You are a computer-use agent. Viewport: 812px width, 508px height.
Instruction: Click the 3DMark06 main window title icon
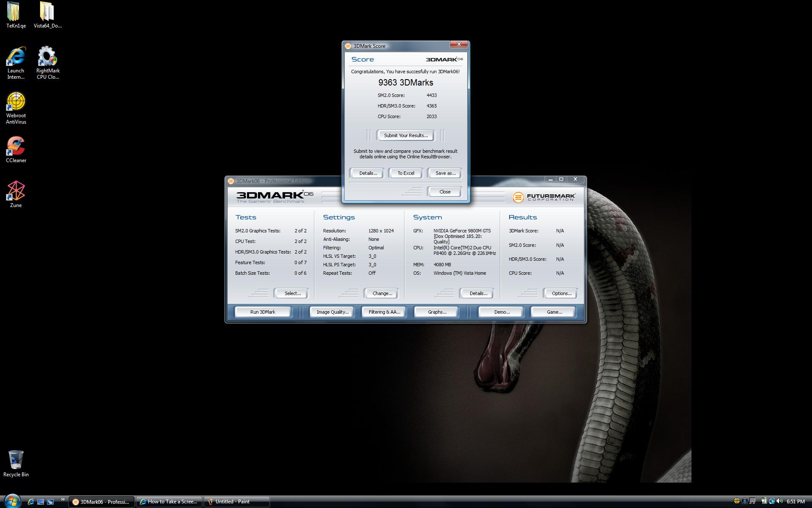[x=231, y=181]
